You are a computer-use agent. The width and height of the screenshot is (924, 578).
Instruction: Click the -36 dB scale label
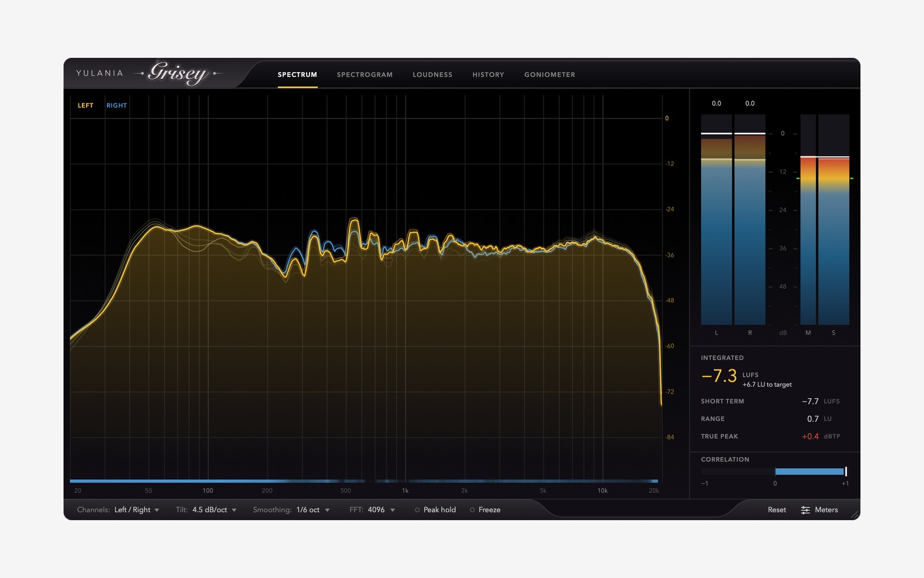(x=670, y=255)
